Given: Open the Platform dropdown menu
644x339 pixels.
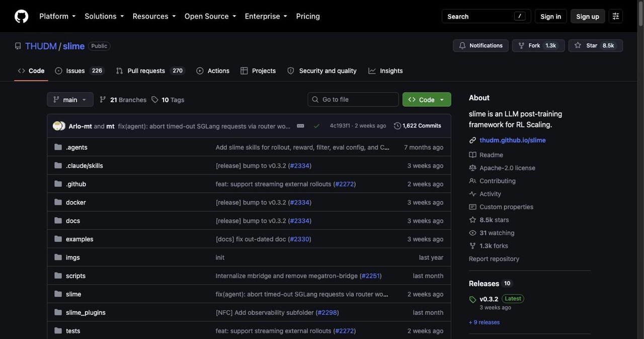Looking at the screenshot, I should tap(57, 16).
